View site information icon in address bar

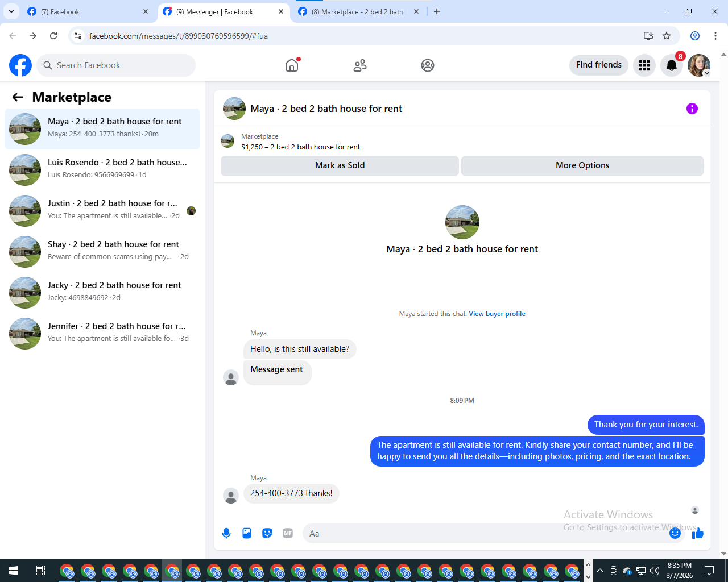click(78, 36)
